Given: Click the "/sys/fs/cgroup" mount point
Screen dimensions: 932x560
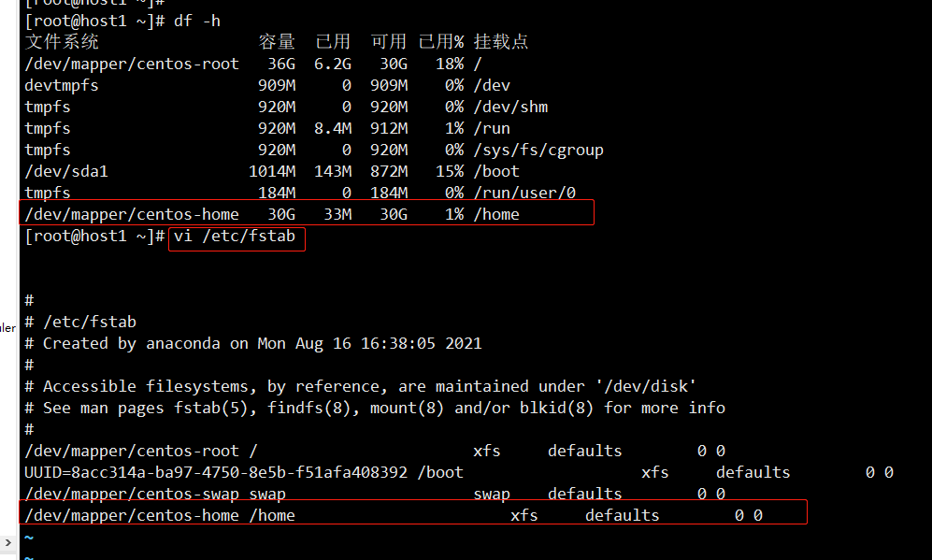Looking at the screenshot, I should (538, 150).
